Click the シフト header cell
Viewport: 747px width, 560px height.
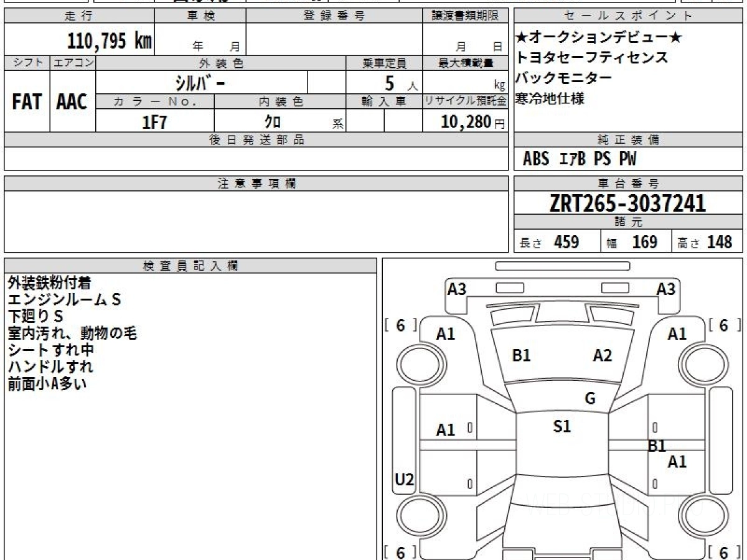pos(27,63)
